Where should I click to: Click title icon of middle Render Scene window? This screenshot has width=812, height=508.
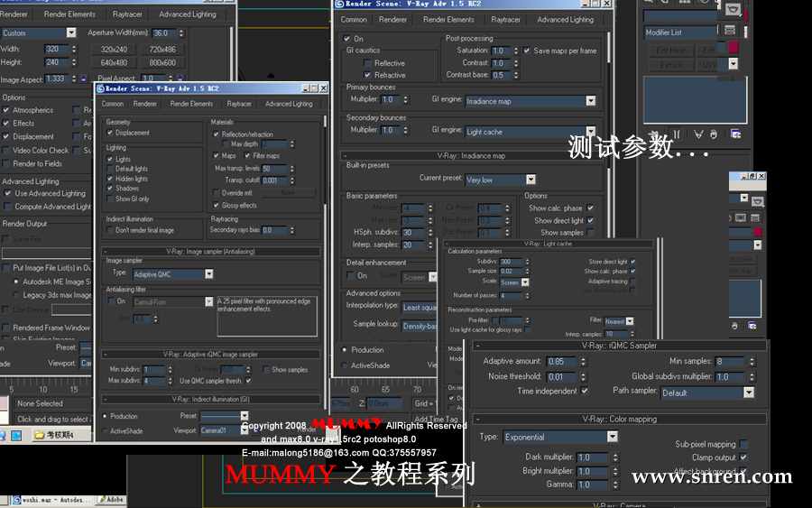coord(100,88)
